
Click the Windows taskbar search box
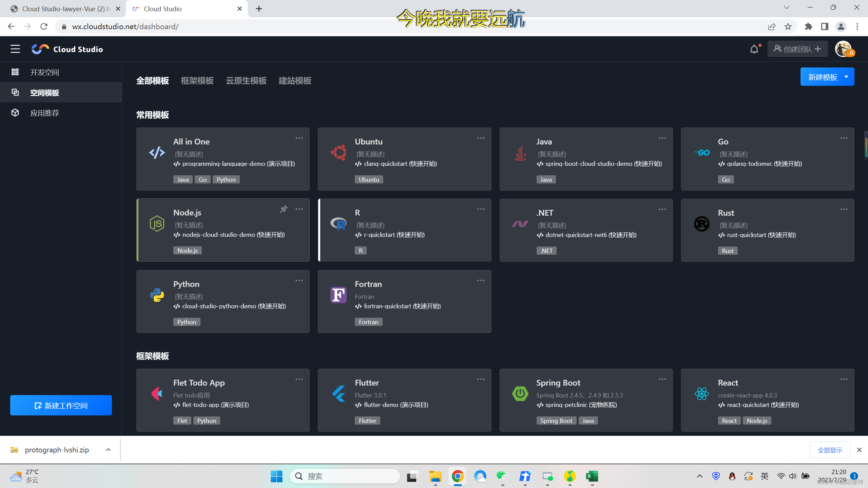click(345, 476)
